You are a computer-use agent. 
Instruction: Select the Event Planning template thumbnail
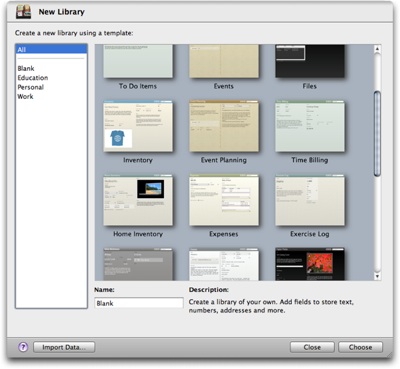pyautogui.click(x=224, y=126)
